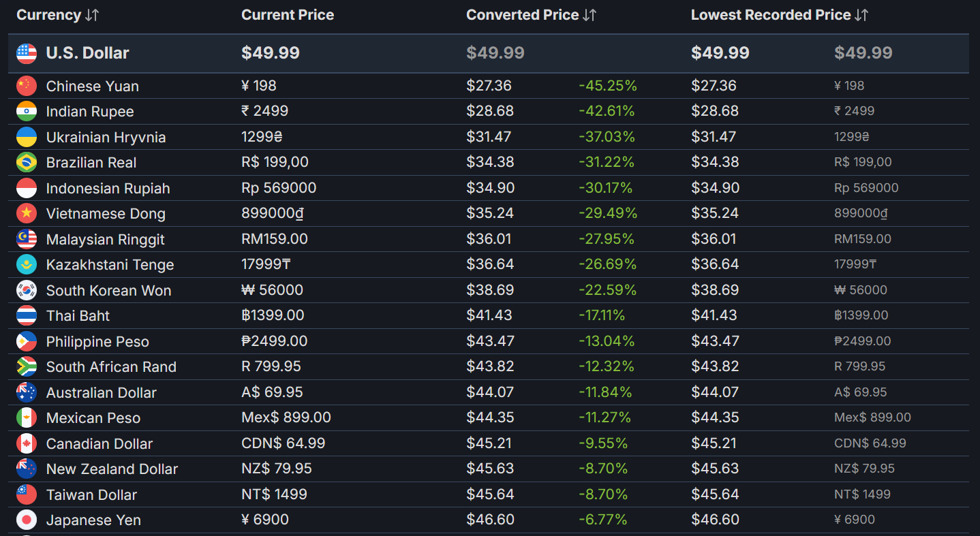Click the Canadian flag icon

(27, 443)
